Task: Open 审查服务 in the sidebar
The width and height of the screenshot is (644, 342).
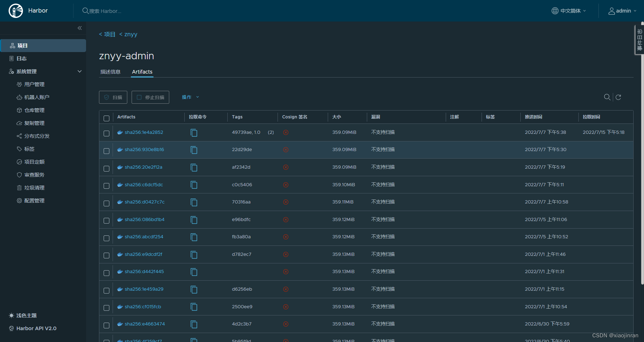Action: point(34,175)
